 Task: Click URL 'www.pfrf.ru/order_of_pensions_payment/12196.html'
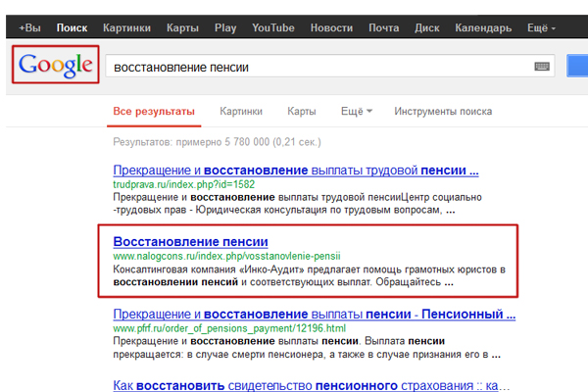pyautogui.click(x=229, y=328)
